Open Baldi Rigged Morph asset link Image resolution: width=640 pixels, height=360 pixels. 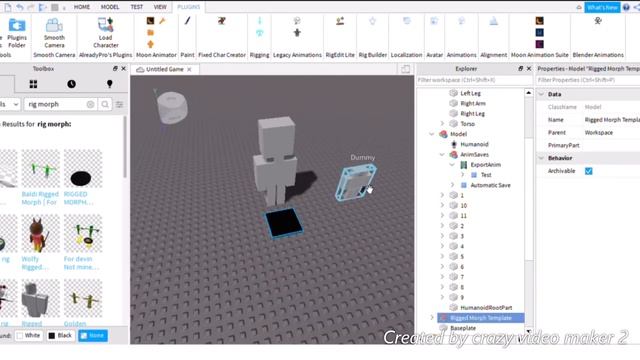(x=40, y=198)
